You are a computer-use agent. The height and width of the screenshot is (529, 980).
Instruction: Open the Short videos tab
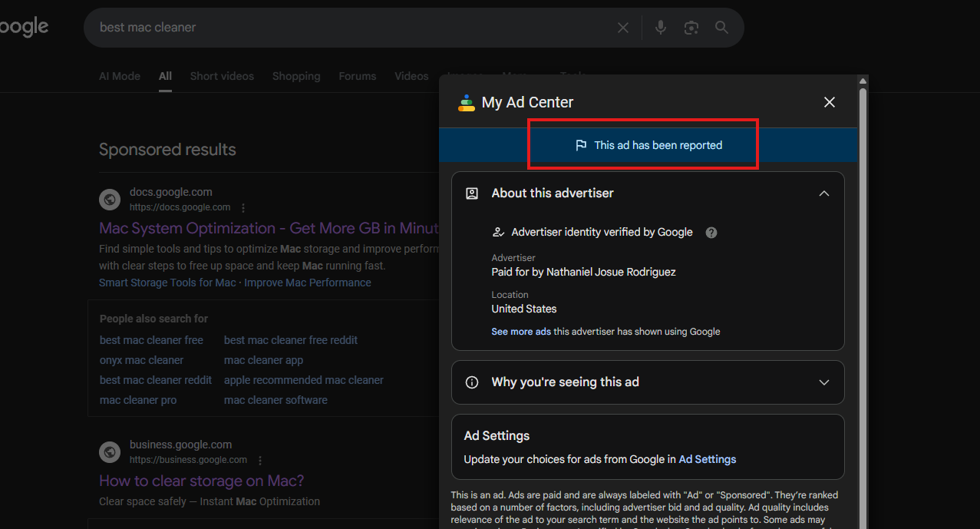tap(222, 76)
